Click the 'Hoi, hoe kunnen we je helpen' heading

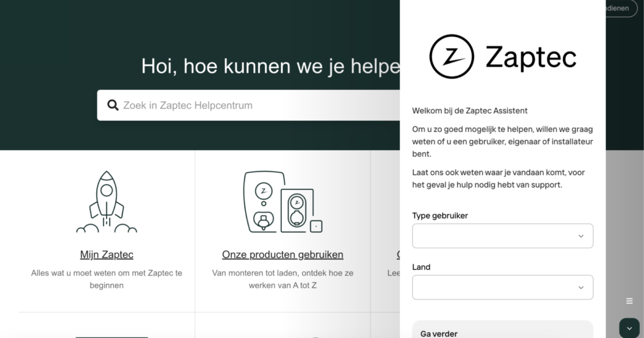pyautogui.click(x=268, y=66)
